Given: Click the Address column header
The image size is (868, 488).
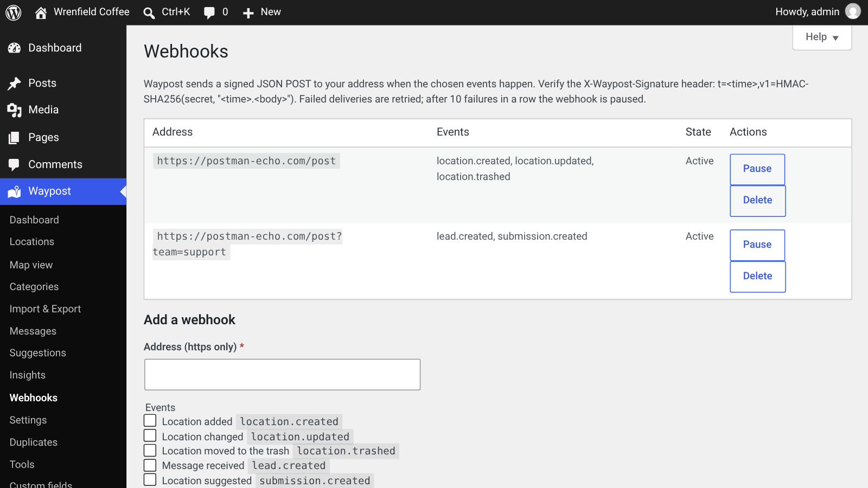Looking at the screenshot, I should tap(173, 132).
